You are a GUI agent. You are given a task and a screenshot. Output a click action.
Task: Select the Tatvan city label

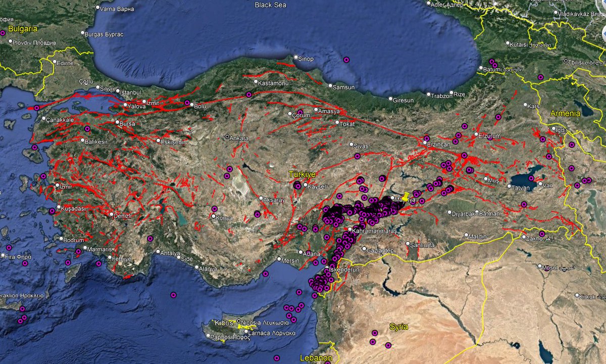(522, 188)
